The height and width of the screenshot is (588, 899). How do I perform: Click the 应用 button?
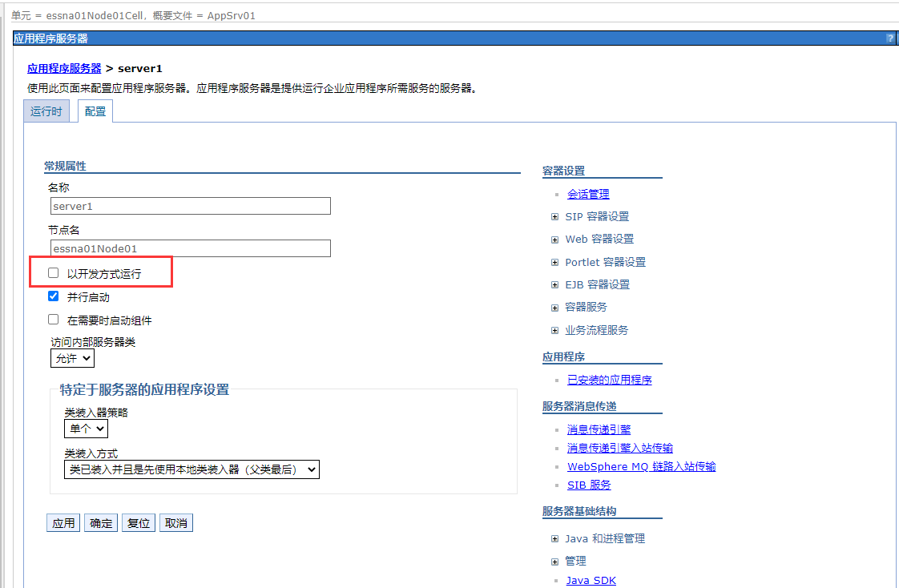coord(63,523)
